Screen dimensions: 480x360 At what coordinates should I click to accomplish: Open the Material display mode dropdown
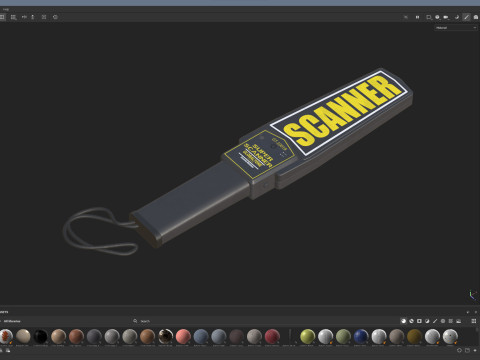(456, 28)
